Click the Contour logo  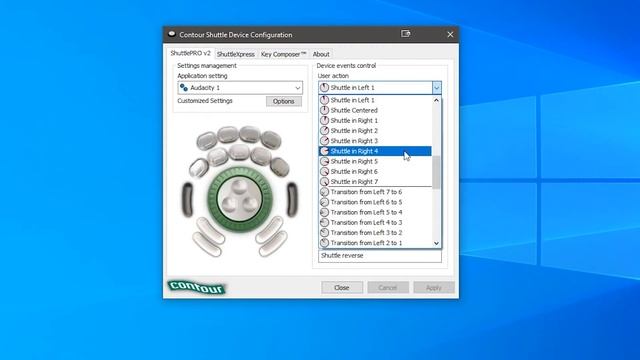pyautogui.click(x=197, y=287)
